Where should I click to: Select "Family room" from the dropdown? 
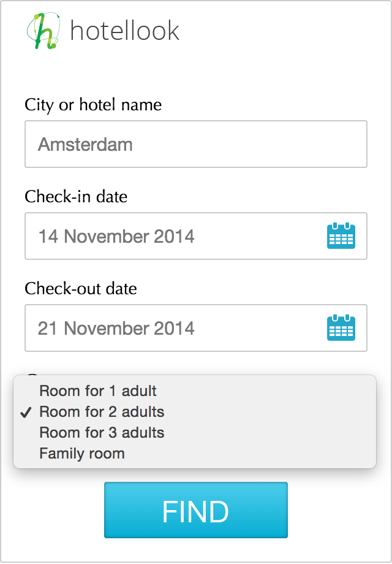click(82, 454)
